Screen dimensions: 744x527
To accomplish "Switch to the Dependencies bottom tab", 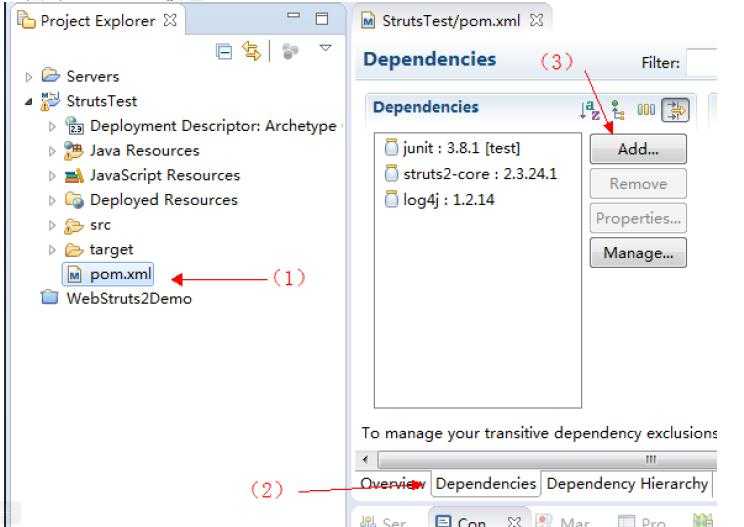I will 485,484.
